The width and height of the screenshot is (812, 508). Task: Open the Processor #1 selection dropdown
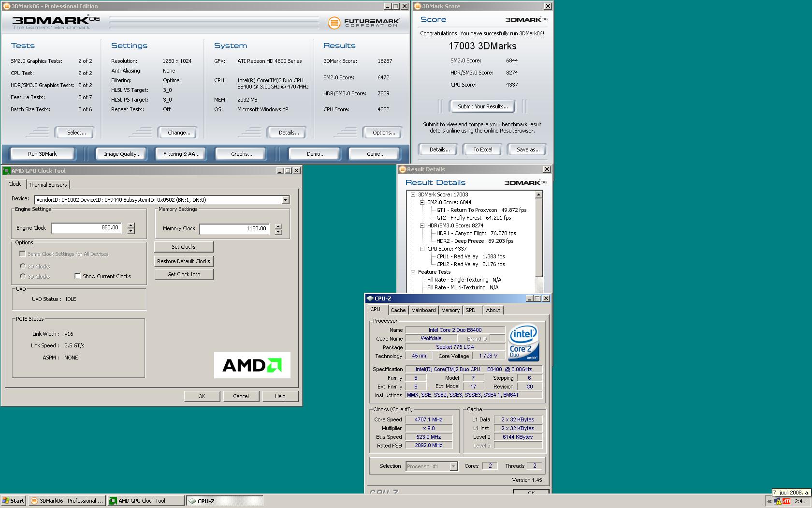pyautogui.click(x=453, y=466)
